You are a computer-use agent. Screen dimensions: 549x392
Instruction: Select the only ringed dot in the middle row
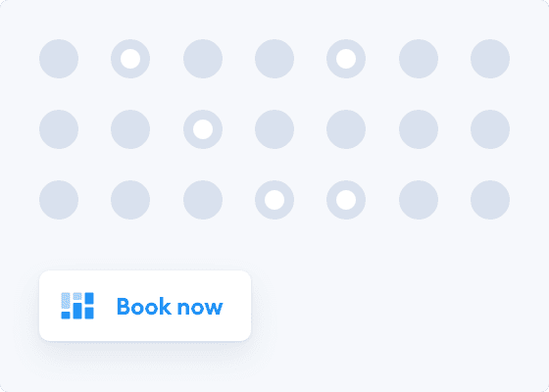click(x=203, y=129)
